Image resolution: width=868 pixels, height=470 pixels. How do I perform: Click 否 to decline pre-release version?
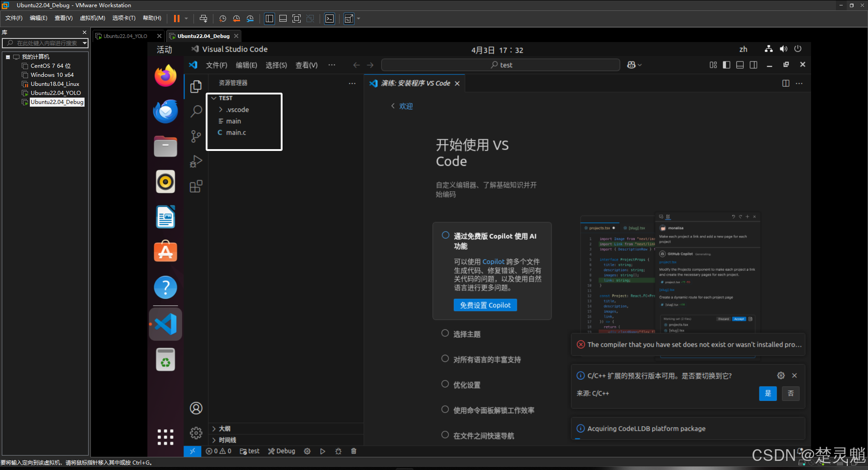pyautogui.click(x=791, y=394)
